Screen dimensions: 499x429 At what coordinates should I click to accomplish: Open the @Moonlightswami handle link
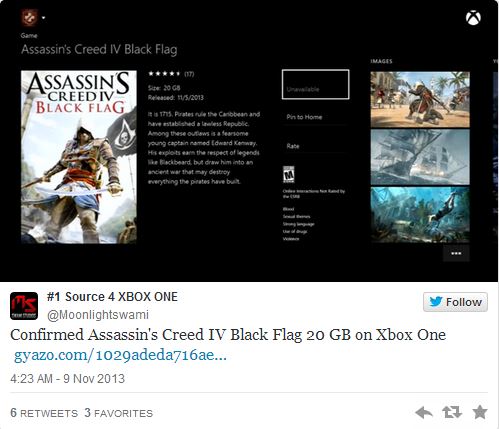coord(98,315)
